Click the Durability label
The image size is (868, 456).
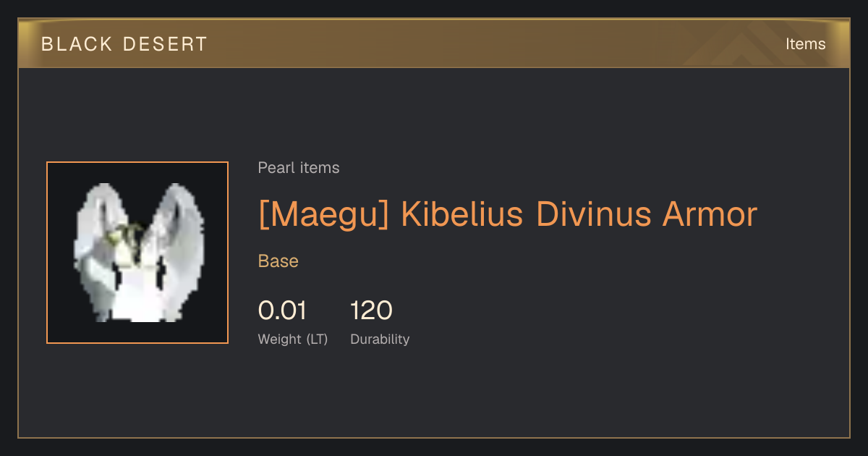pos(380,339)
